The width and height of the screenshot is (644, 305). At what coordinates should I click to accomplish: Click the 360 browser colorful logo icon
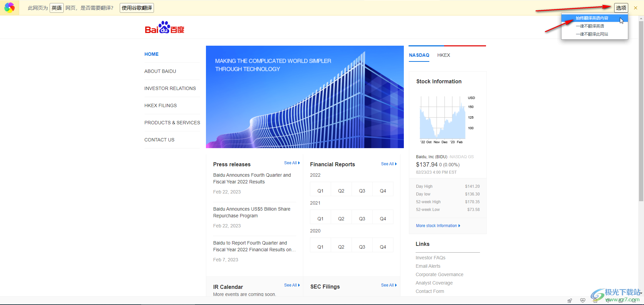point(9,7)
